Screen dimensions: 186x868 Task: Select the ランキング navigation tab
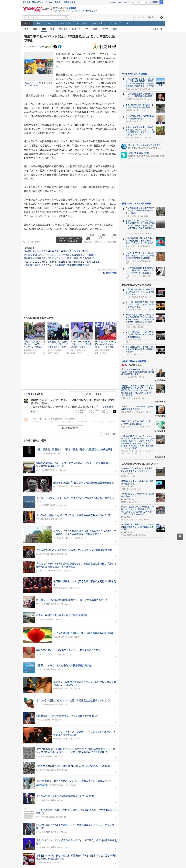pyautogui.click(x=115, y=24)
